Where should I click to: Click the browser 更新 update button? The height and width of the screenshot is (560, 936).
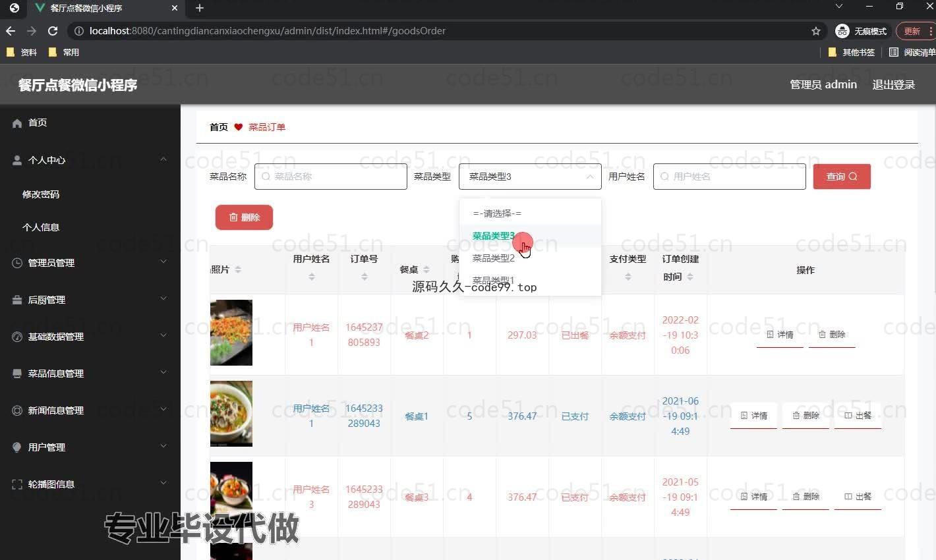(x=916, y=31)
